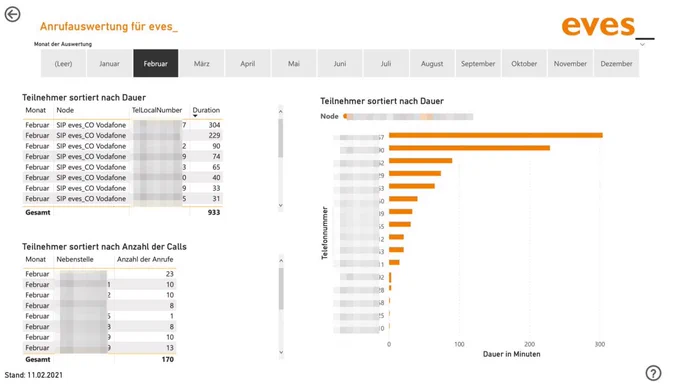Screen dimensions: 680x387
Task: Click the Duration value 229
Action: (214, 135)
